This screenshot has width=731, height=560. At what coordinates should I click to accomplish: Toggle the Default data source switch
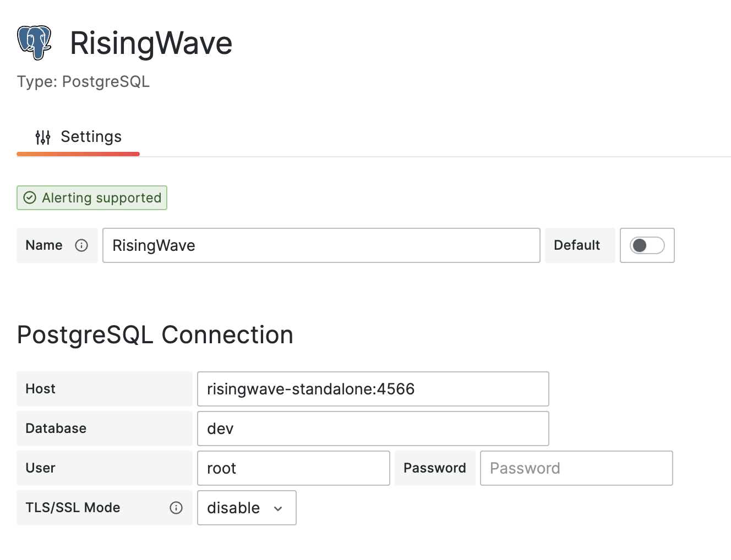(647, 245)
